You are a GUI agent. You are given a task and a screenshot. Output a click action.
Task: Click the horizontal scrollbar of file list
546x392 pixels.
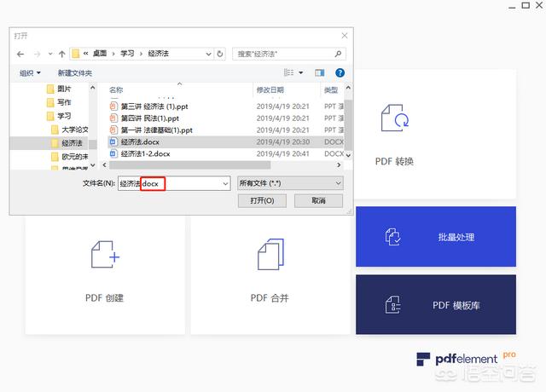189,164
